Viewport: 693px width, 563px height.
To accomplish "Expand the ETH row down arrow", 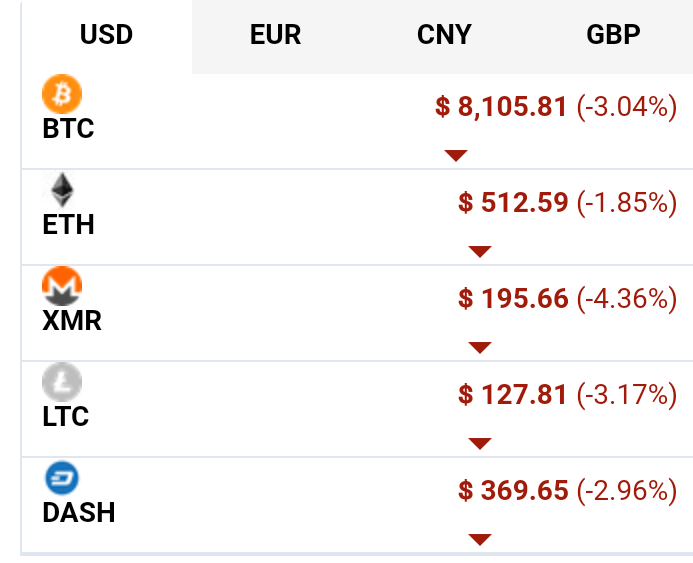I will [x=480, y=251].
